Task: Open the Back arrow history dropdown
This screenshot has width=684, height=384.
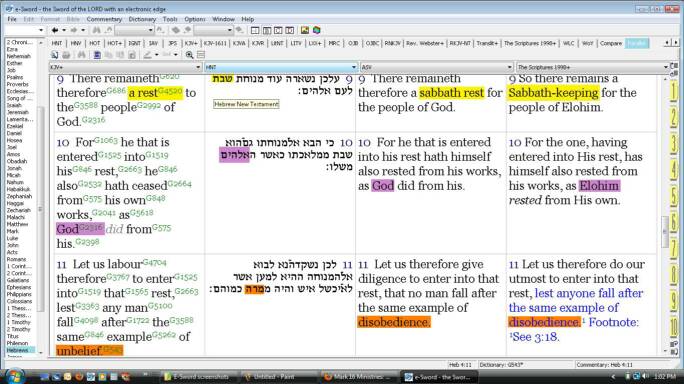Action: [64, 30]
